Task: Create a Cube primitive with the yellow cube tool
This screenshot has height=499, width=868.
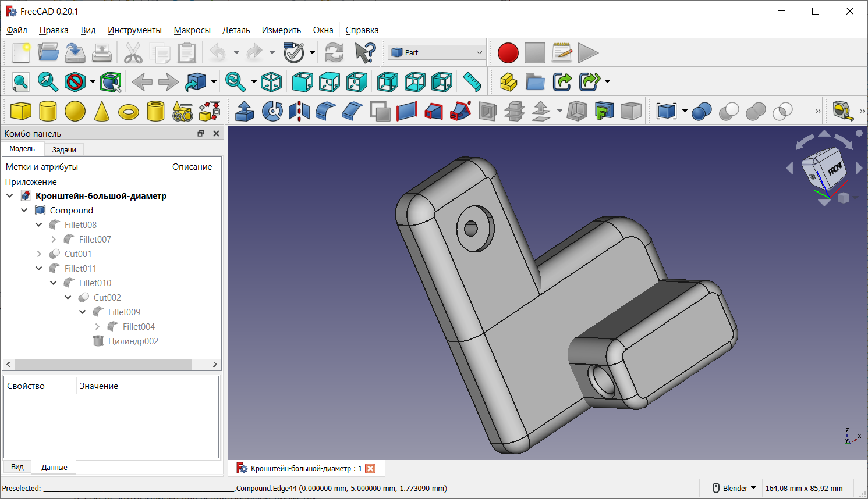Action: pyautogui.click(x=21, y=111)
